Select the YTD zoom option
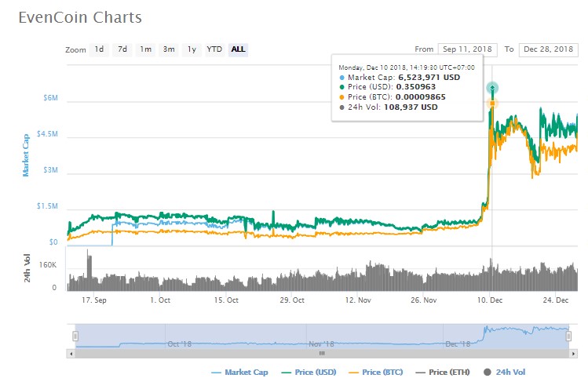The height and width of the screenshot is (389, 588). pos(214,49)
